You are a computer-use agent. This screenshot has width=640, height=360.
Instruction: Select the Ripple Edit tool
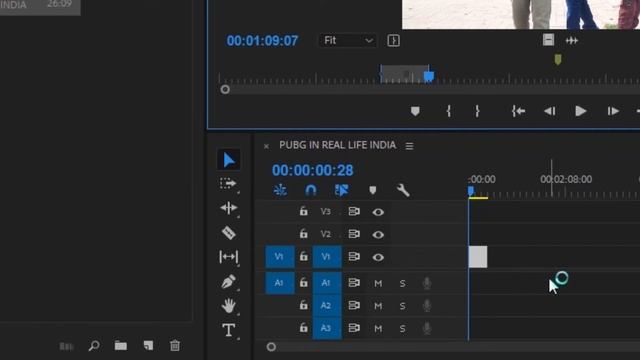click(229, 208)
